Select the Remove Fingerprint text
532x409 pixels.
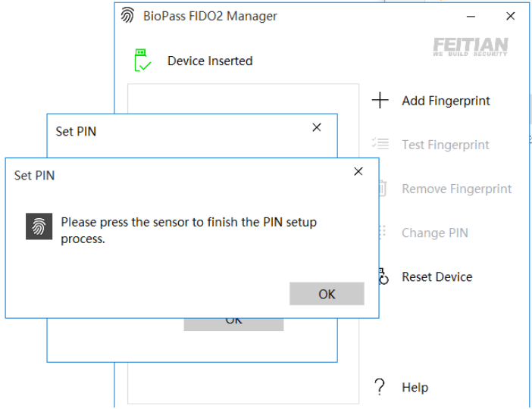pyautogui.click(x=456, y=189)
